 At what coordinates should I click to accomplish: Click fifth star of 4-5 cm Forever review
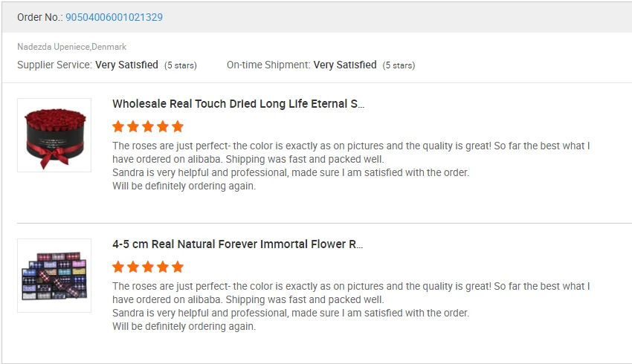tap(177, 267)
